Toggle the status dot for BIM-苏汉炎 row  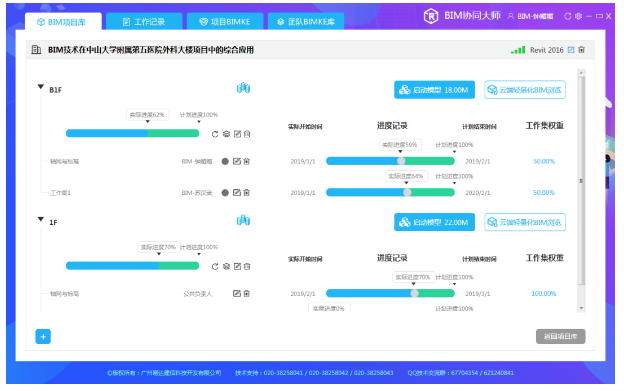[x=225, y=193]
